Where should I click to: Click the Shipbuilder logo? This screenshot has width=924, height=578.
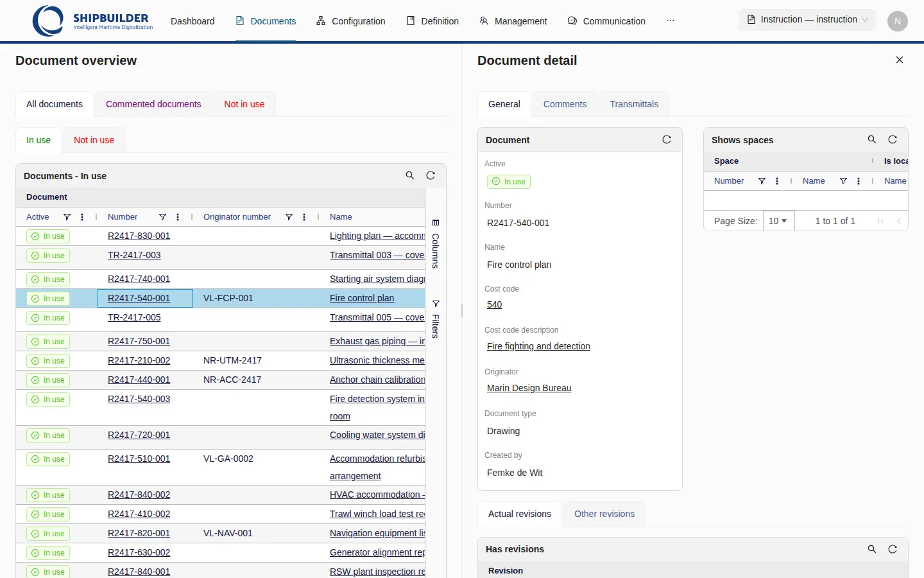tap(93, 21)
